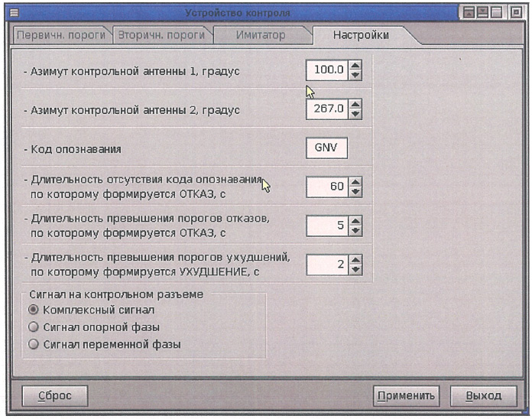Decrease failure threshold exceed duration
The image size is (532, 419).
(x=355, y=231)
